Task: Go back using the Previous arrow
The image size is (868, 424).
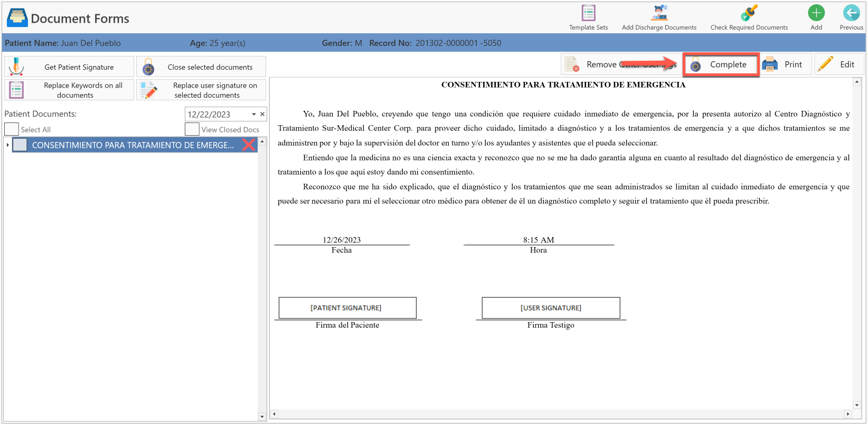Action: tap(851, 13)
